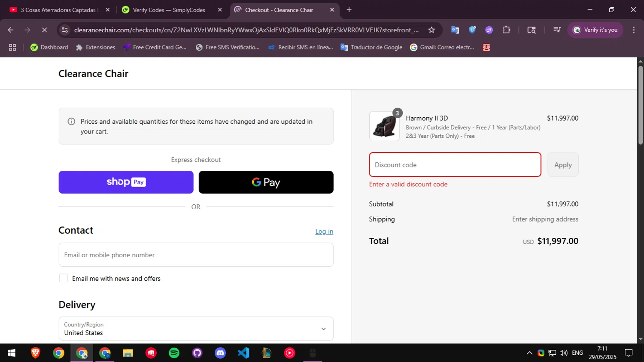Stop loading the page

(x=44, y=30)
